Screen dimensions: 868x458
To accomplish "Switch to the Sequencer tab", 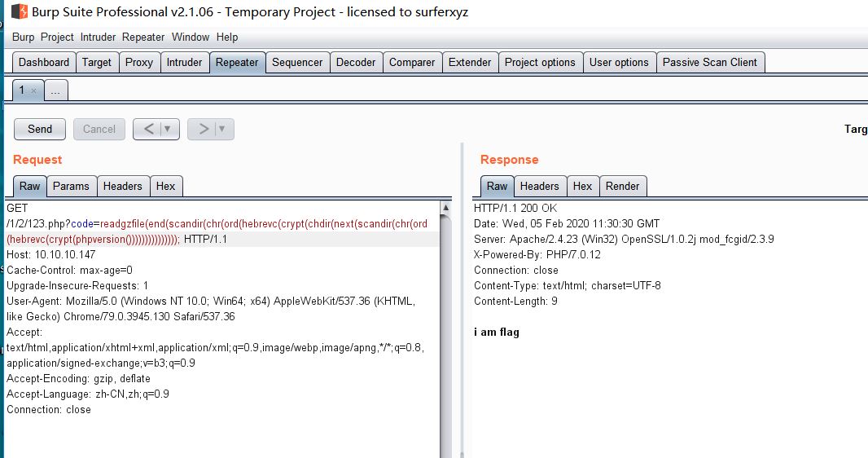I will pos(297,62).
